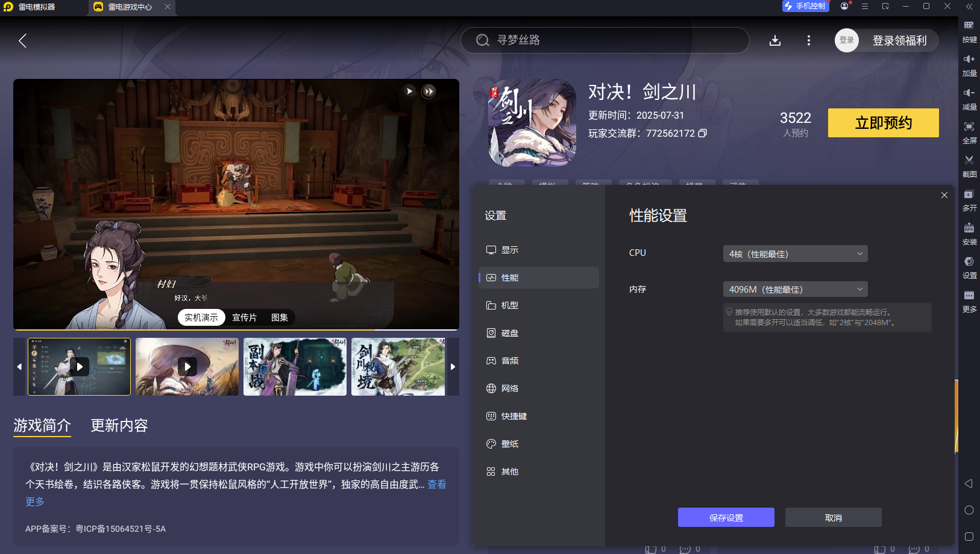Open the title bar hamburger menu
This screenshot has height=554, width=980.
(x=865, y=6)
